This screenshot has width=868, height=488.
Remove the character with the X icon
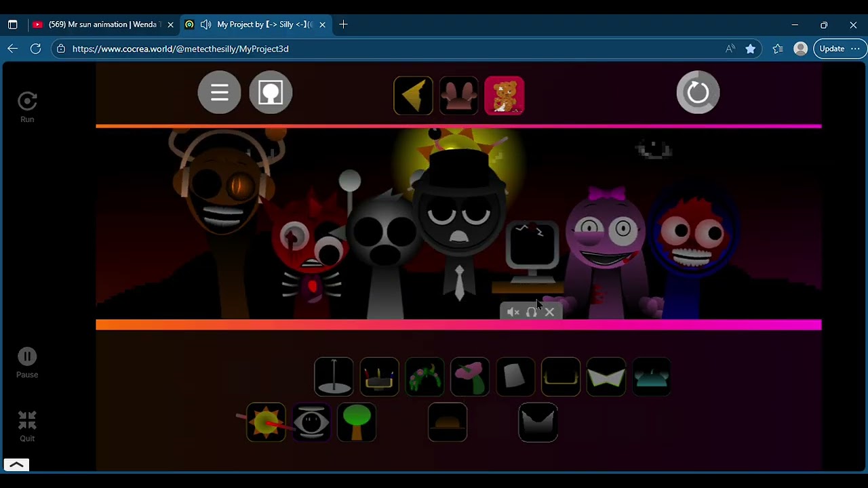pos(549,312)
